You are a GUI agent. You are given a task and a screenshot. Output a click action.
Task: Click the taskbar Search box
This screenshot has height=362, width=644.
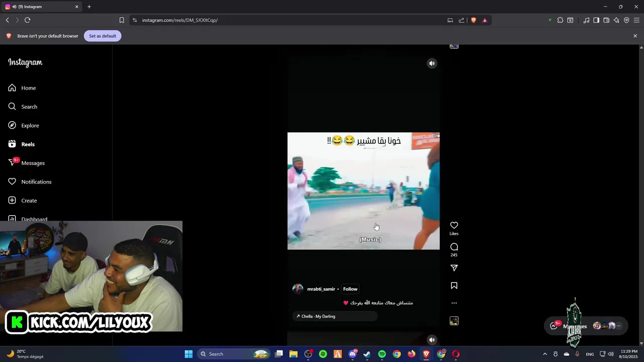pyautogui.click(x=233, y=354)
